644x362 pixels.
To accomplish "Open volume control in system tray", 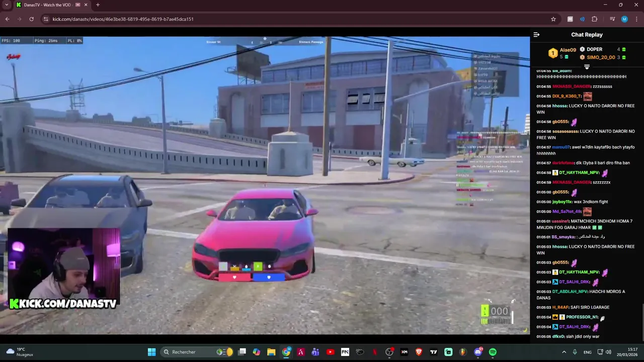I will coord(608,352).
